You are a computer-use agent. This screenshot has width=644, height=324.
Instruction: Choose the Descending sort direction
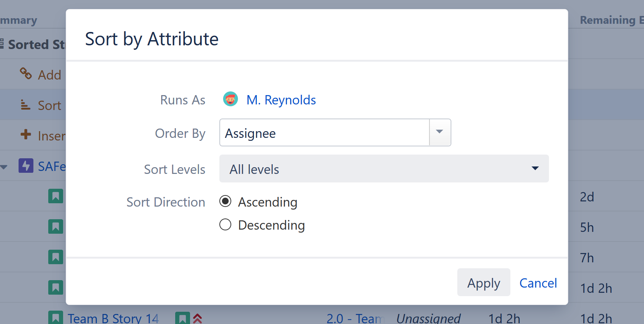pyautogui.click(x=225, y=225)
